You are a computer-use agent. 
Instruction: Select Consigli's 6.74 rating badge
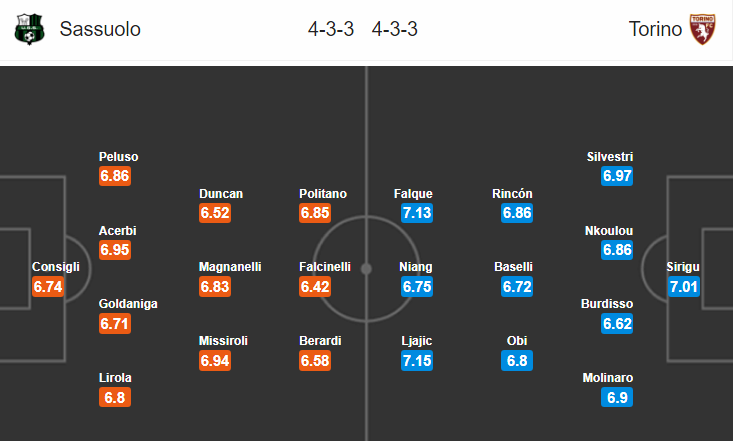(48, 287)
